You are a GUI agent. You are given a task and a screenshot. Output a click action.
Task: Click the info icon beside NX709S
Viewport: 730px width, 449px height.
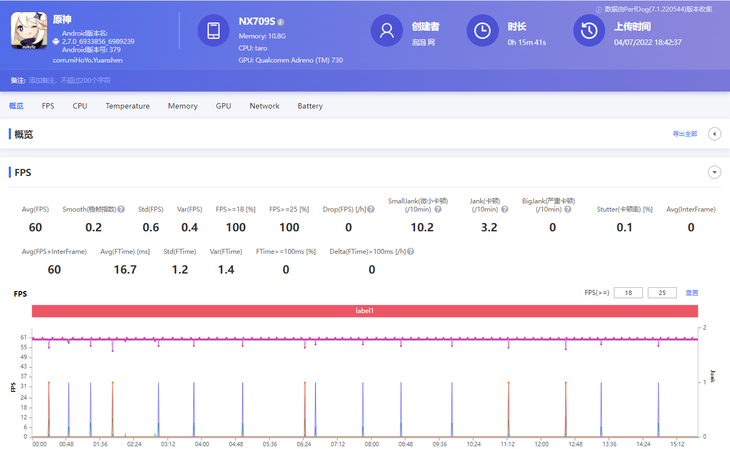(x=281, y=22)
